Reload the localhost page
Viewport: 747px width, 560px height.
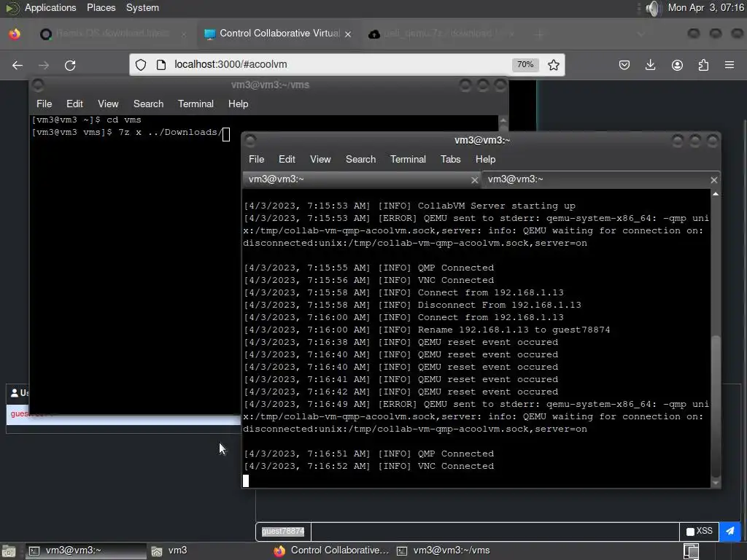click(x=70, y=65)
